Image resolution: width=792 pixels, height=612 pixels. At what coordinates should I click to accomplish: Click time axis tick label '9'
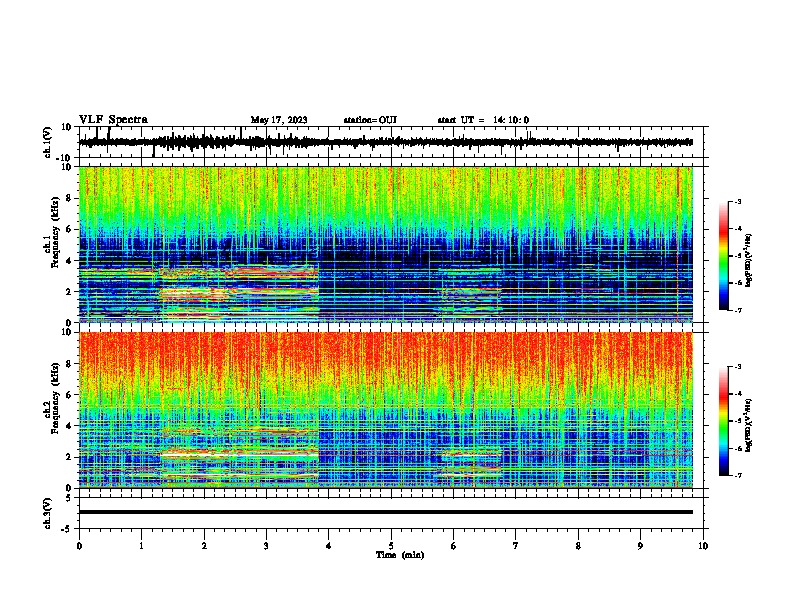(x=640, y=546)
